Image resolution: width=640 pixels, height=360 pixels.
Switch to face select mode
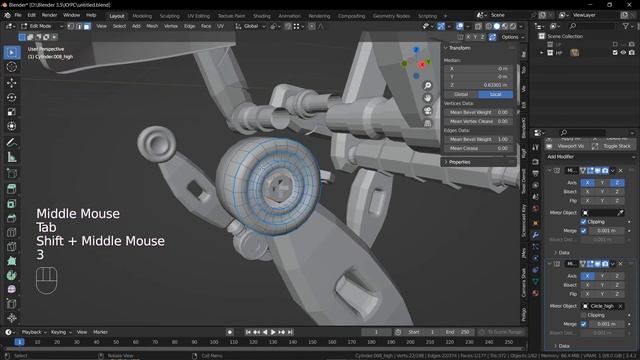pyautogui.click(x=87, y=26)
